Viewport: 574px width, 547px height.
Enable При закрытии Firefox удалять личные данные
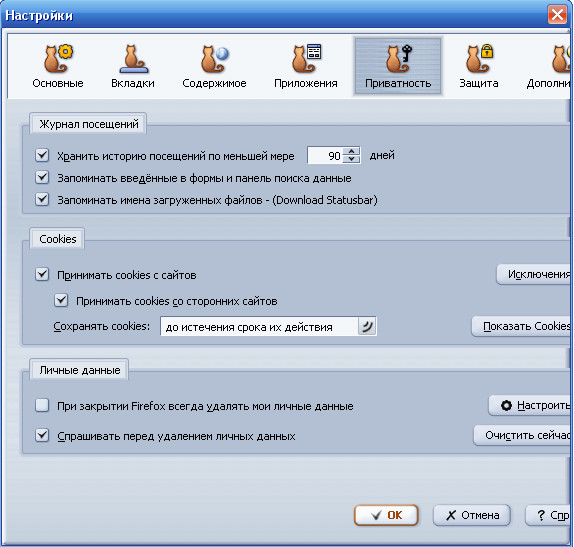click(x=42, y=405)
